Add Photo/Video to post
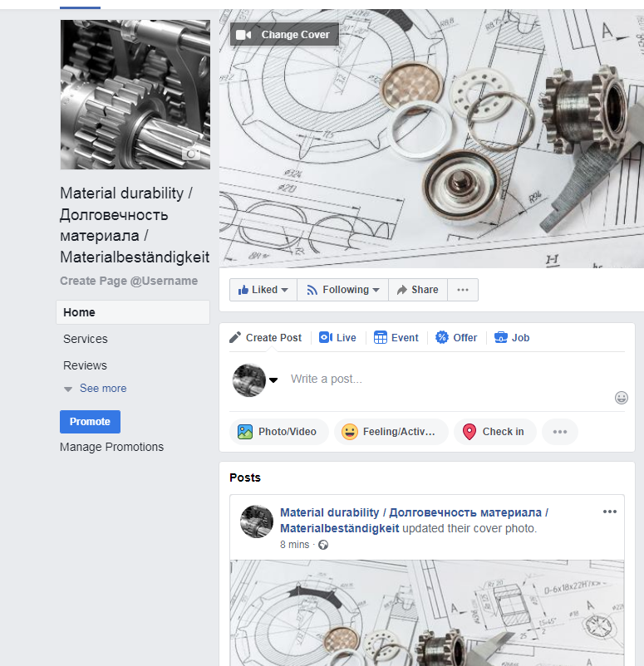Screen dimensions: 644x666 [x=279, y=432]
